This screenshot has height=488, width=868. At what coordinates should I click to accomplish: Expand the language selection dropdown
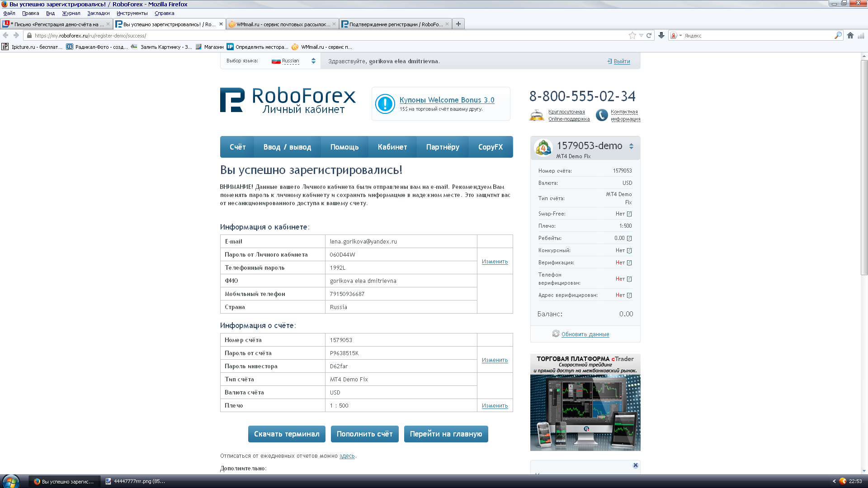313,61
